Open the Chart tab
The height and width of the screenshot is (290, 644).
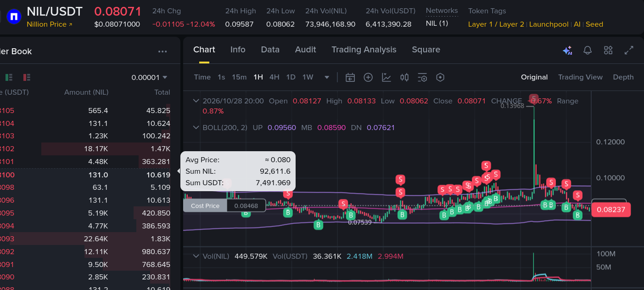tap(204, 50)
